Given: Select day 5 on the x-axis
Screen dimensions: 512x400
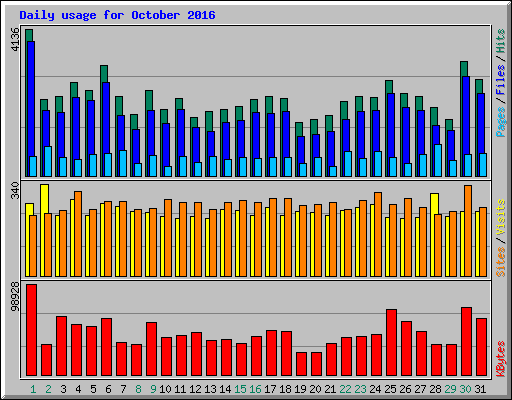Looking at the screenshot, I should point(93,389).
